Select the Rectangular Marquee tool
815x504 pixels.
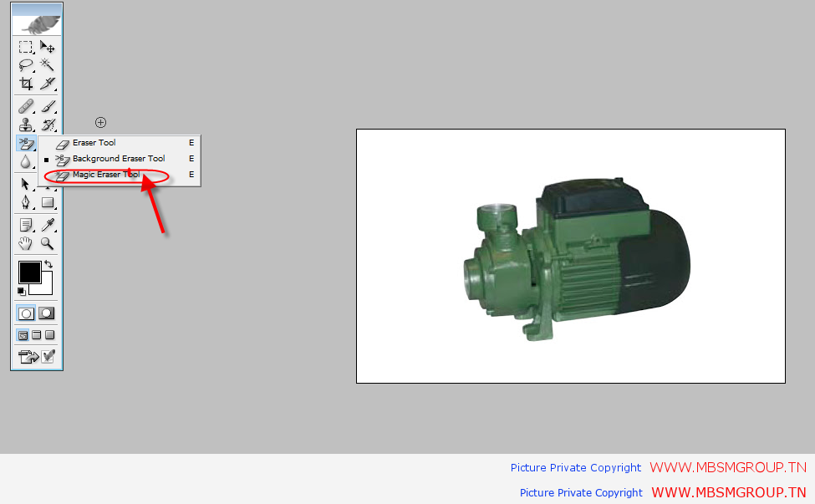coord(25,48)
